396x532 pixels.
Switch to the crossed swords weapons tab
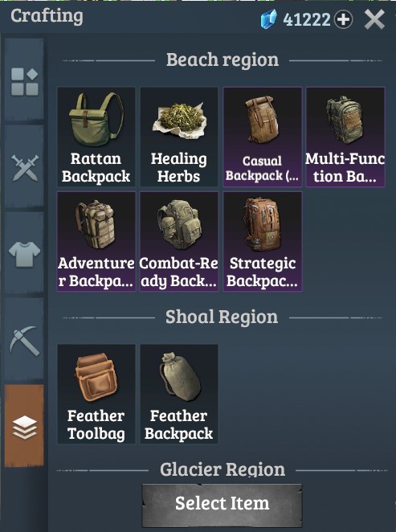(24, 167)
